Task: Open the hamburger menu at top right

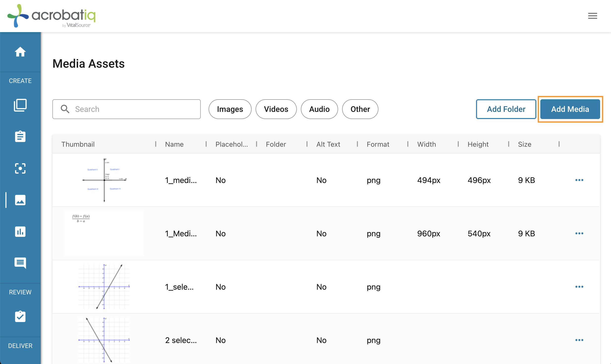Action: (593, 16)
